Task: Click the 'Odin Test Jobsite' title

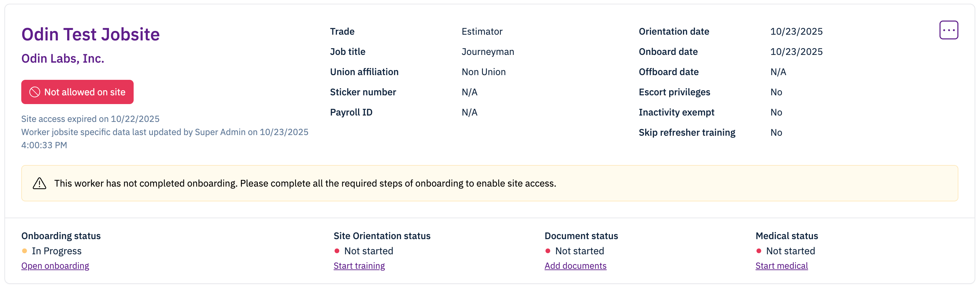Action: (90, 34)
